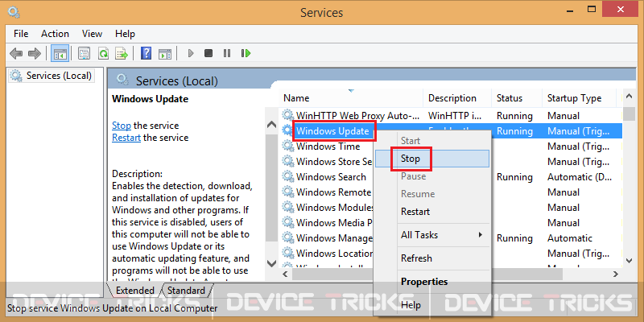Choose Properties in the context menu
Screen dimensions: 644x322
tap(432, 282)
